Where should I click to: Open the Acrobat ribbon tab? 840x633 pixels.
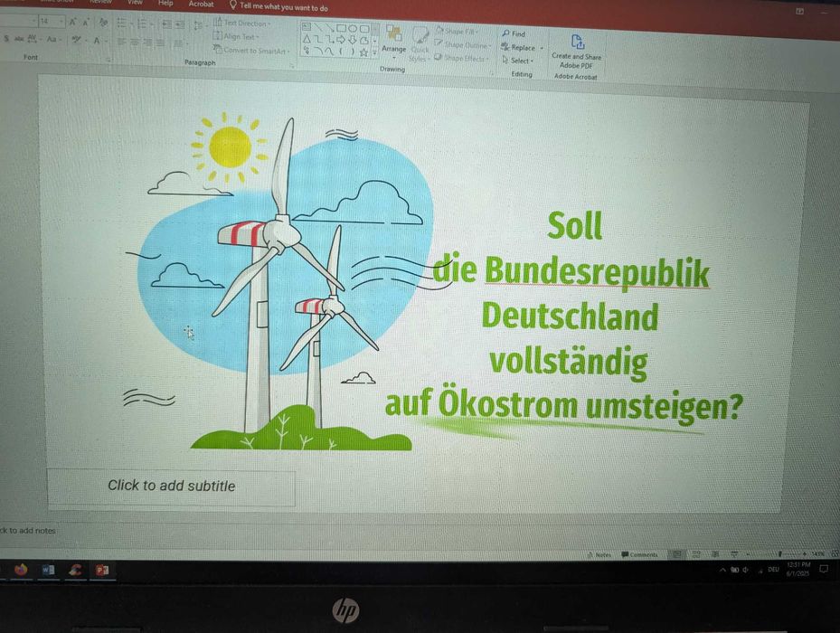pyautogui.click(x=201, y=4)
